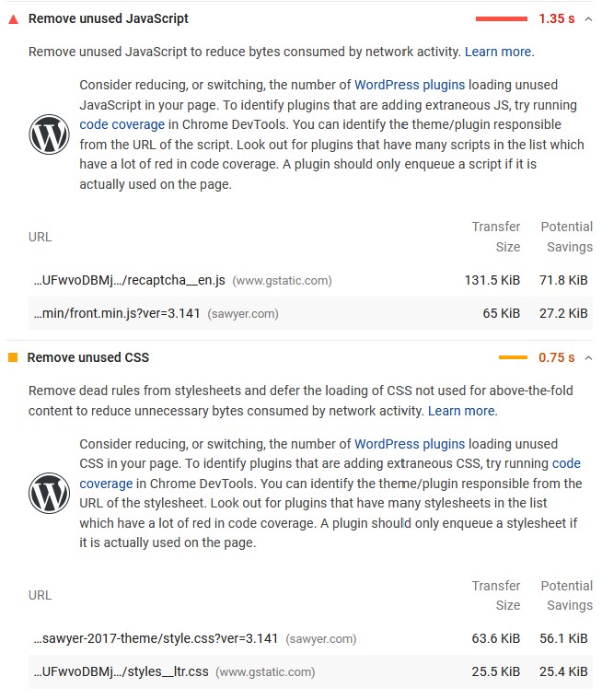Click the orange 0.75 s savings bar
The width and height of the screenshot is (602, 700).
513,357
